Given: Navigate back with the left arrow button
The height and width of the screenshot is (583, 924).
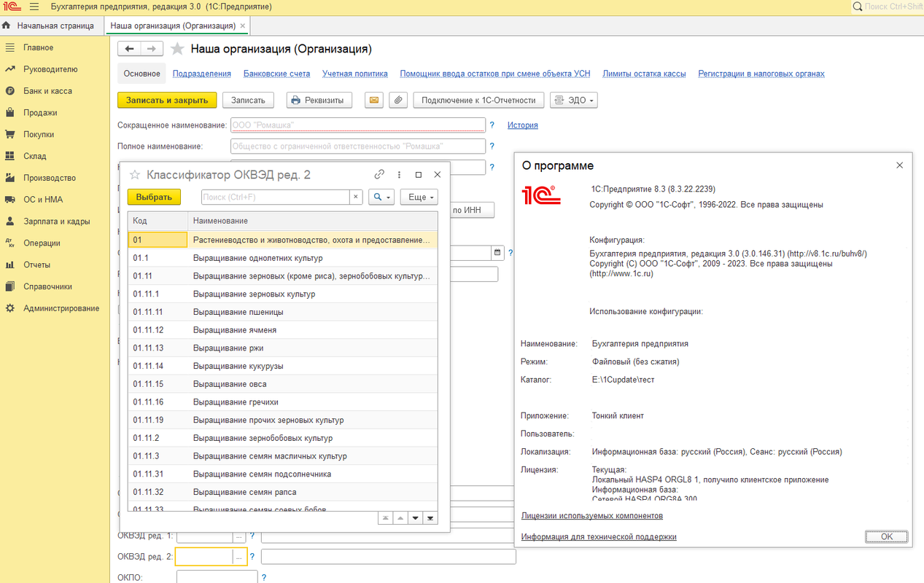Looking at the screenshot, I should click(x=129, y=49).
